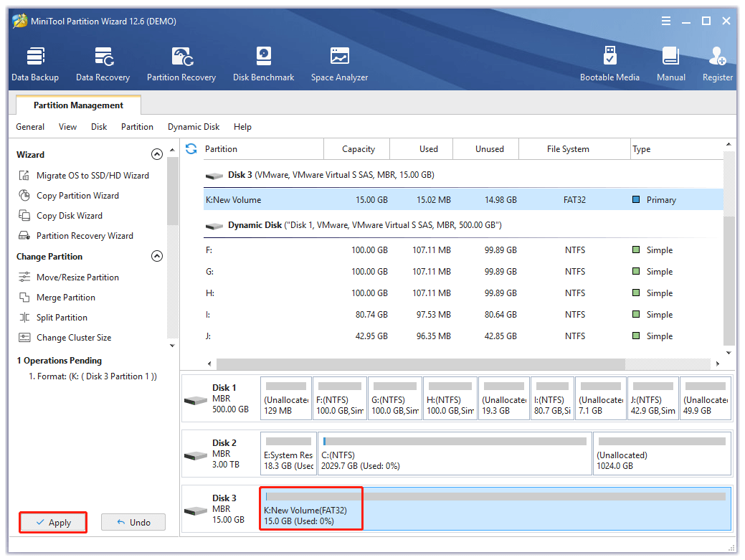Click the Copy Partition Wizard icon
This screenshot has width=745, height=560.
tap(24, 195)
